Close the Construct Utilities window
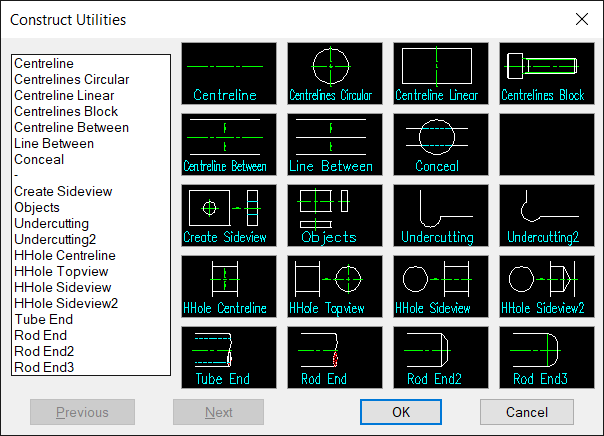604x436 pixels. pos(582,19)
